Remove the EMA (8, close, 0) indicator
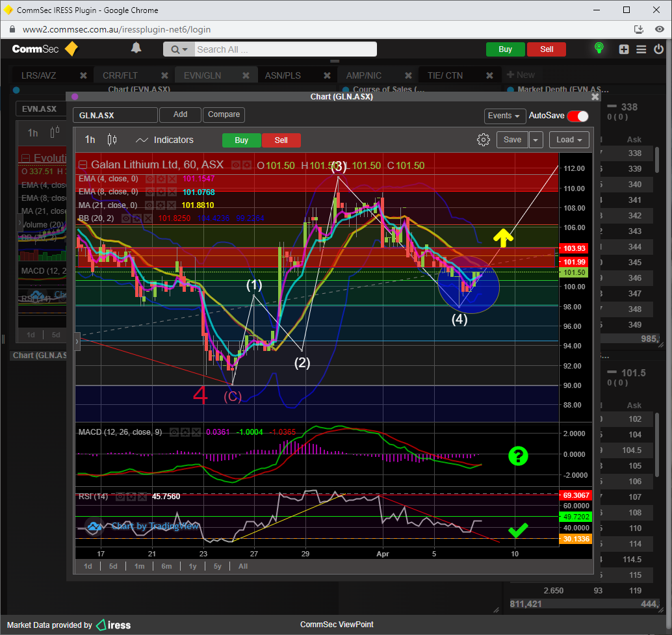Image resolution: width=672 pixels, height=635 pixels. (x=171, y=192)
